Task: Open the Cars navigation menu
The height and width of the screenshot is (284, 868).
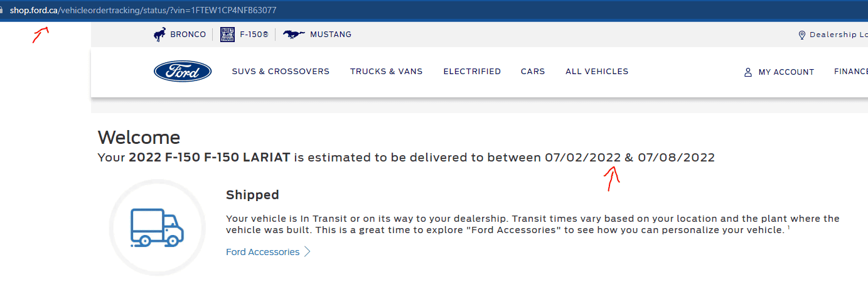Action: [x=533, y=72]
